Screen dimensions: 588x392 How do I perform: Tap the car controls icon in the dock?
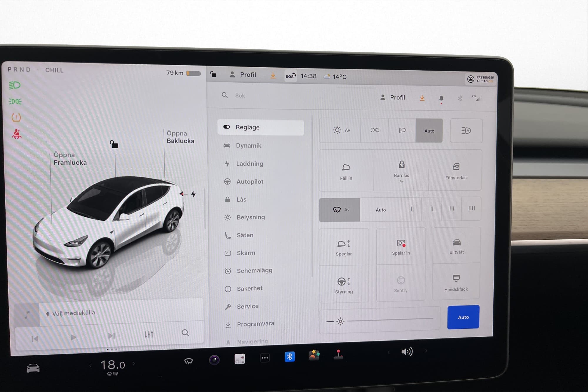pos(33,368)
